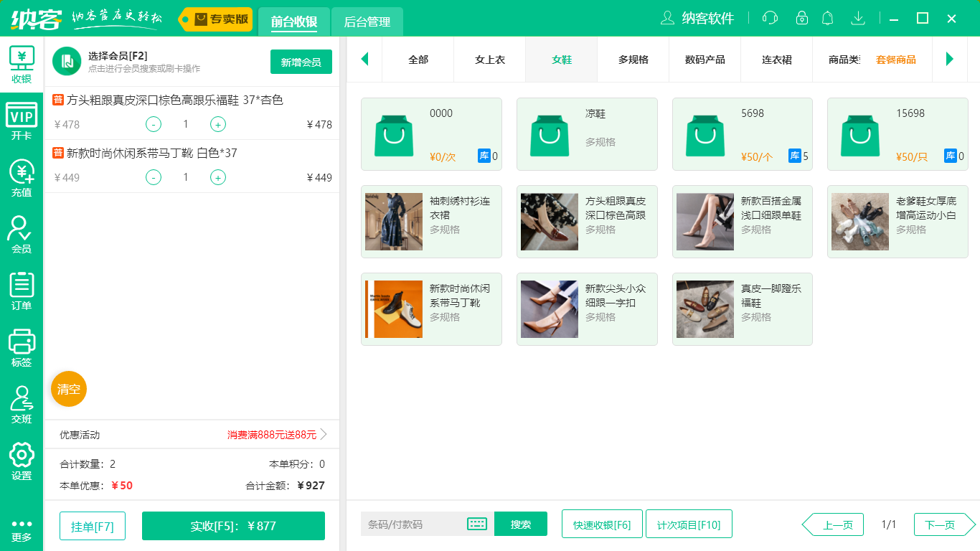Image resolution: width=980 pixels, height=551 pixels.
Task: Click the 实收[F5] ¥877 checkout button
Action: (x=233, y=526)
